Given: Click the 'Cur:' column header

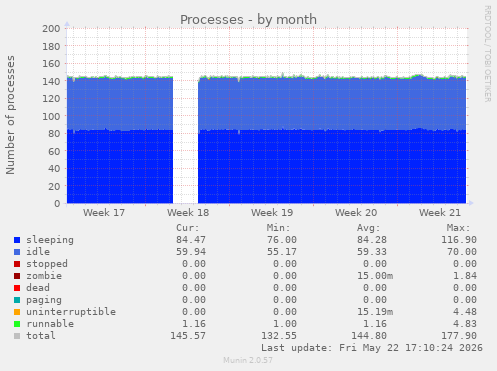Looking at the screenshot, I should tap(188, 228).
